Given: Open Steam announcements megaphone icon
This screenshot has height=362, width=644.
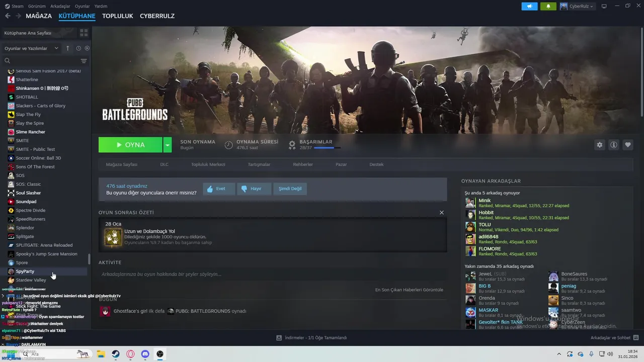Looking at the screenshot, I should tap(529, 6).
